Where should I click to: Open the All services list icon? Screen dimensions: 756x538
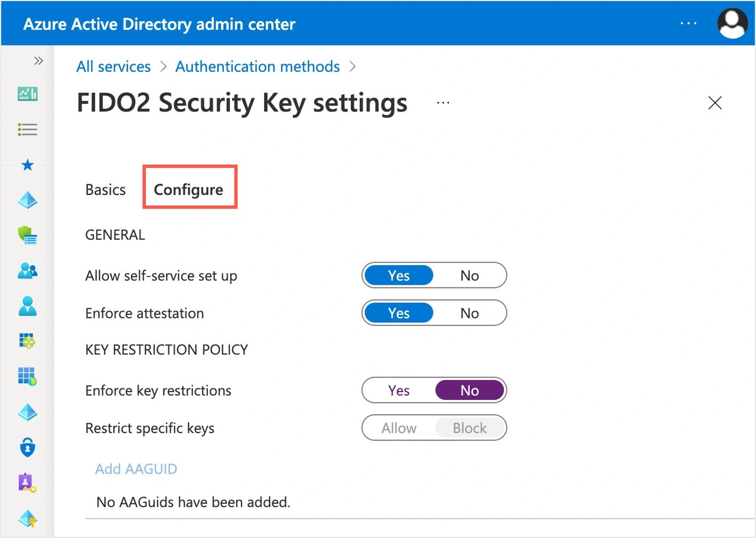[27, 129]
